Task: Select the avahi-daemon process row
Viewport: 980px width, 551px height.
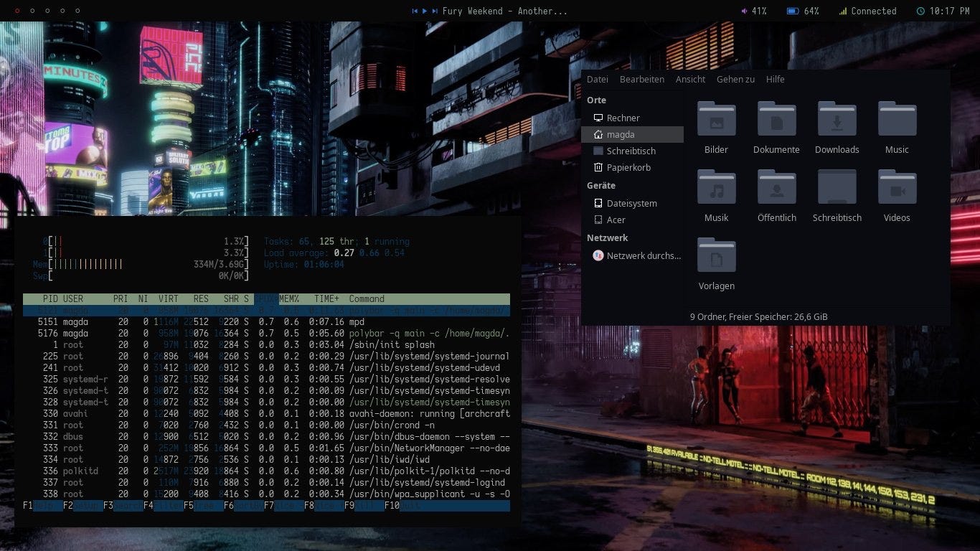Action: click(266, 414)
